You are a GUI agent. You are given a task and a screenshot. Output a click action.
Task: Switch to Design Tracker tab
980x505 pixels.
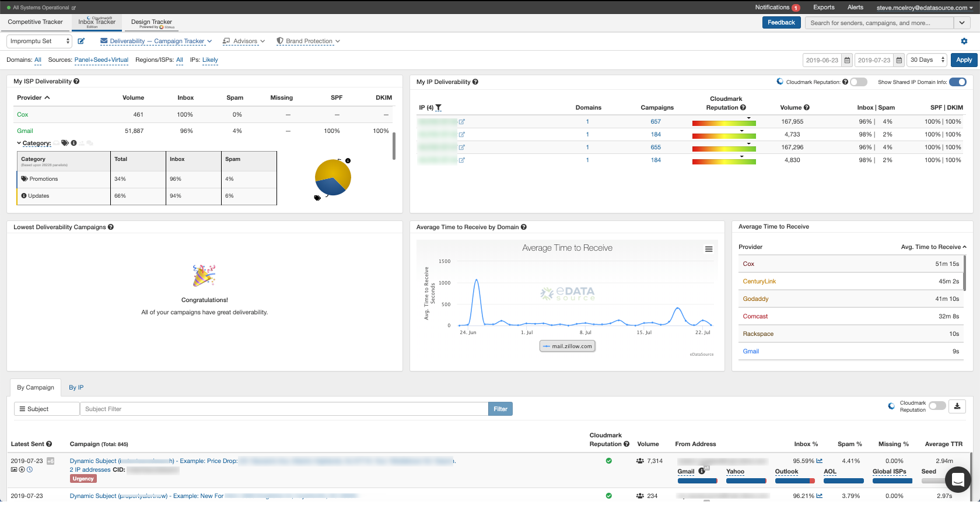point(152,22)
